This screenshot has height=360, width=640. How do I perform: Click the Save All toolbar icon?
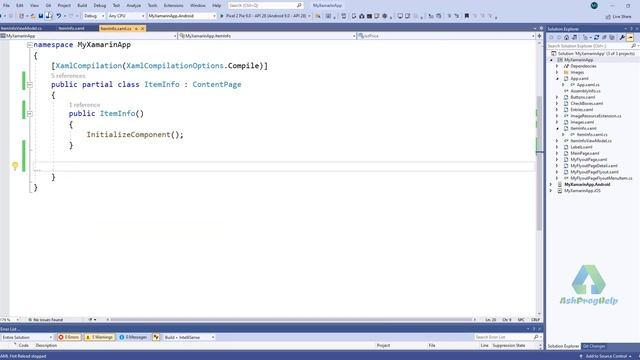pos(49,16)
